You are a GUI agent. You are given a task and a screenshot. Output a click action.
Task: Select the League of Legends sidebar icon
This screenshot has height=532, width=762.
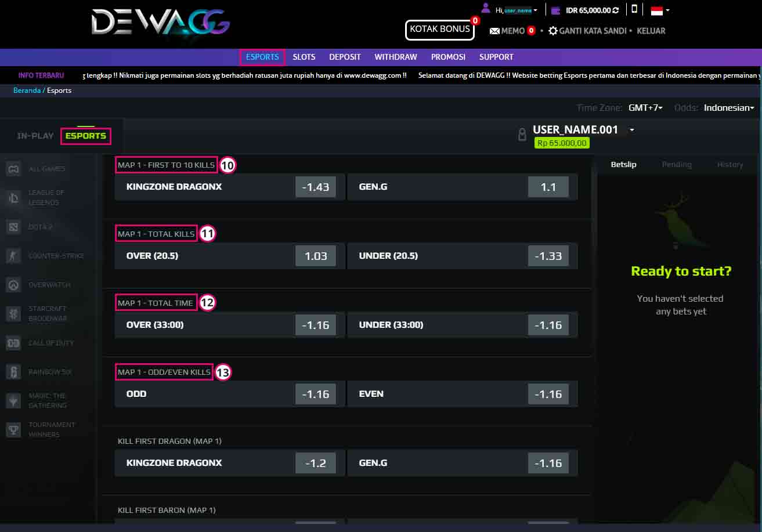pyautogui.click(x=13, y=198)
